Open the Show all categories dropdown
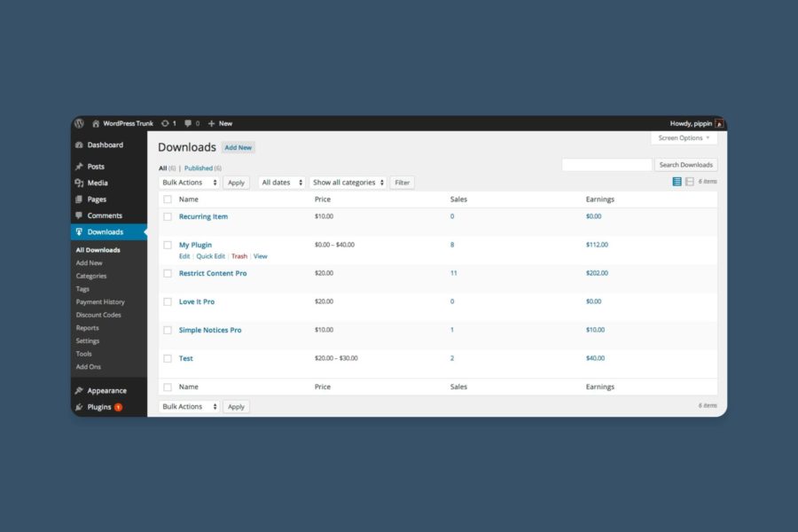 (348, 182)
